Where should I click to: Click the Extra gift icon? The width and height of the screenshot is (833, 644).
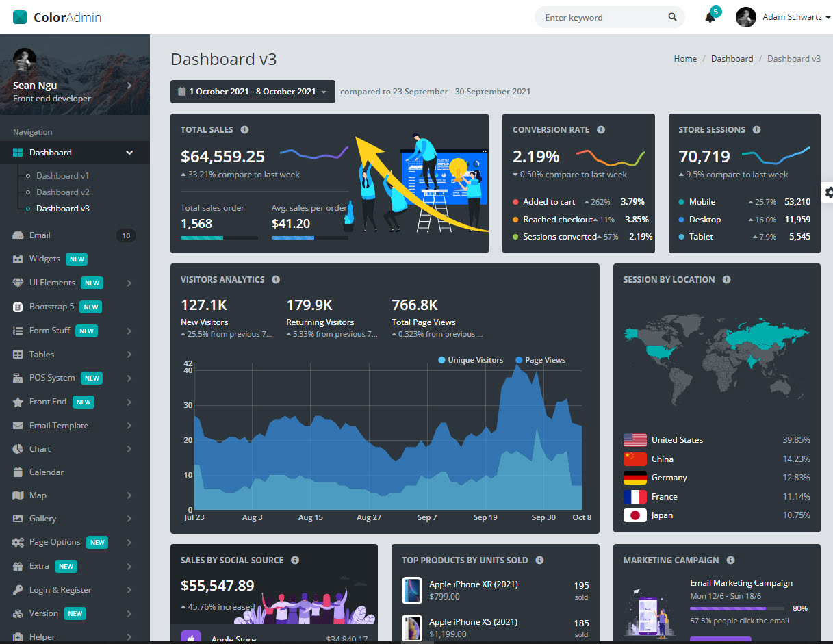click(18, 566)
